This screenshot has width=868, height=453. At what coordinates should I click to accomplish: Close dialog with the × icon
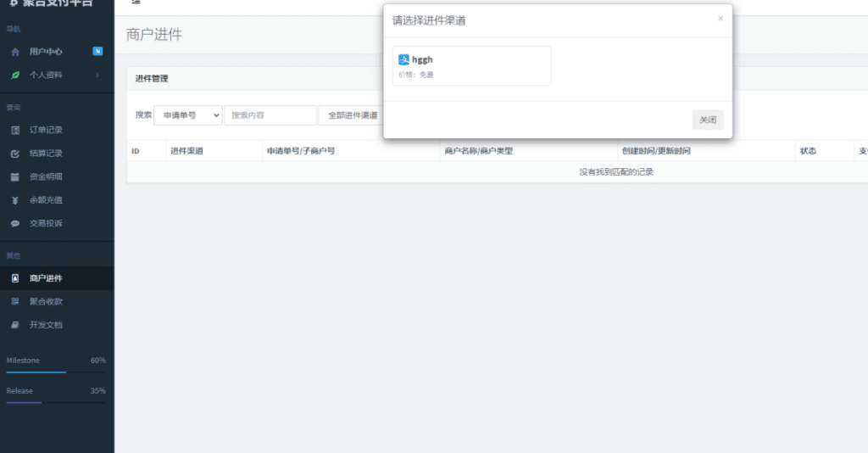pyautogui.click(x=721, y=19)
